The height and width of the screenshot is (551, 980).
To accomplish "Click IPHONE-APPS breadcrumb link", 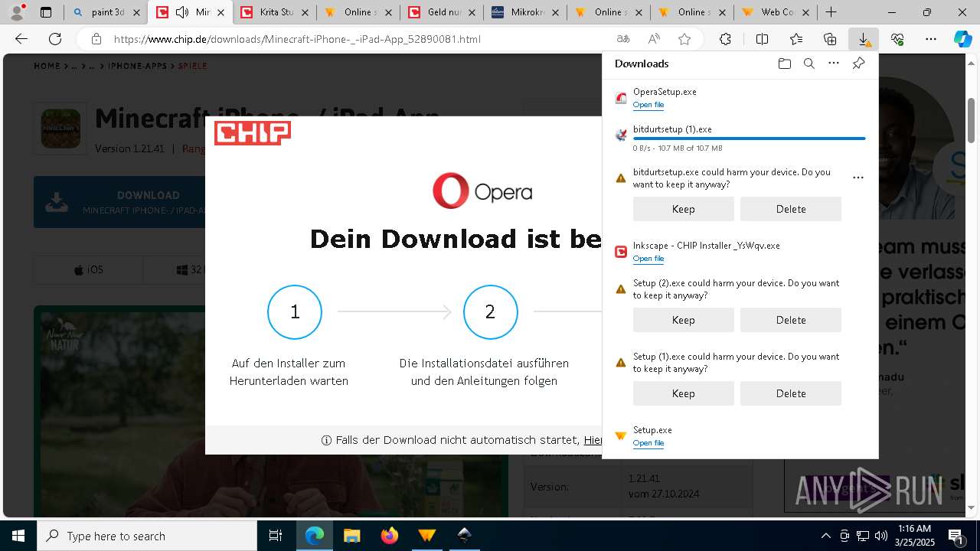I will (137, 66).
